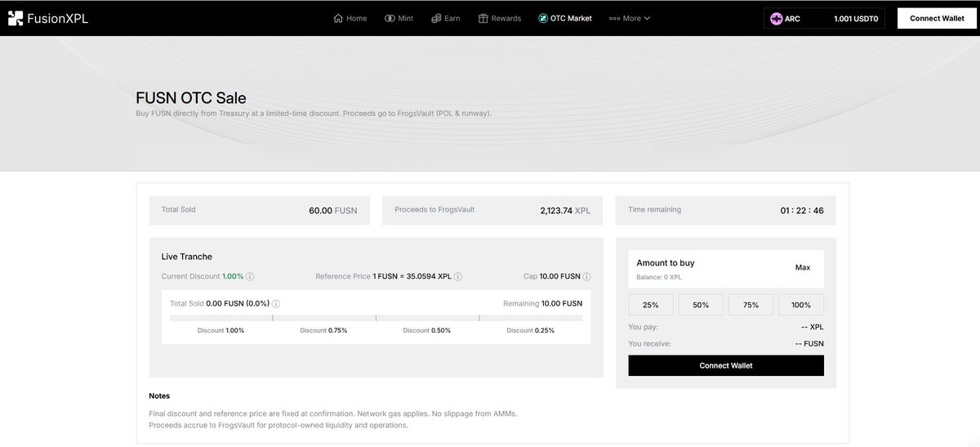Open the Earn section
This screenshot has width=980, height=447.
446,18
